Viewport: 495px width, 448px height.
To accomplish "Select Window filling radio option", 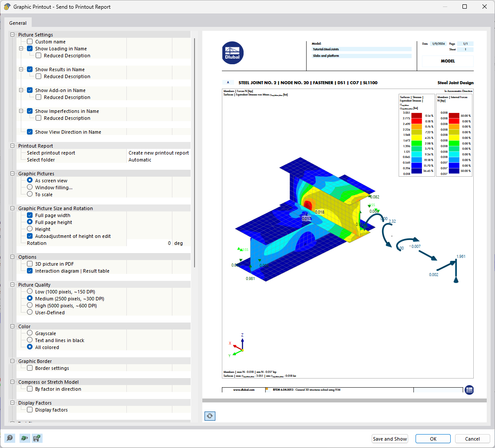I will point(30,187).
